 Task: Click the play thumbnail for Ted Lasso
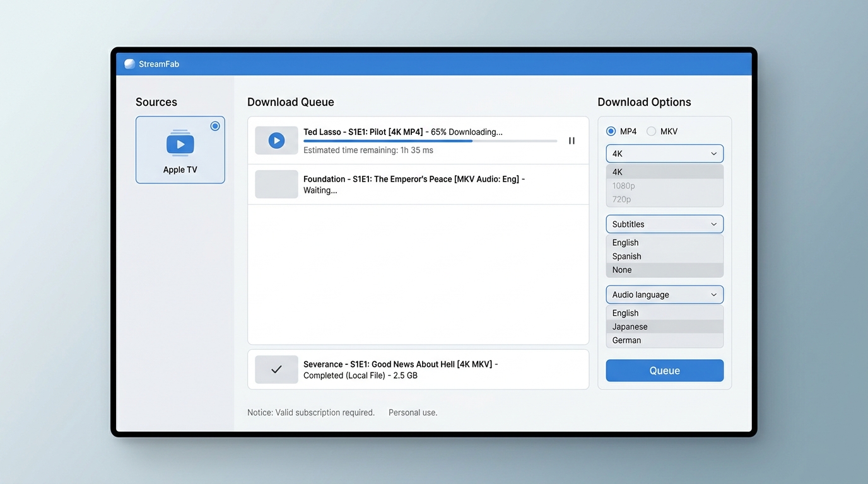[276, 141]
